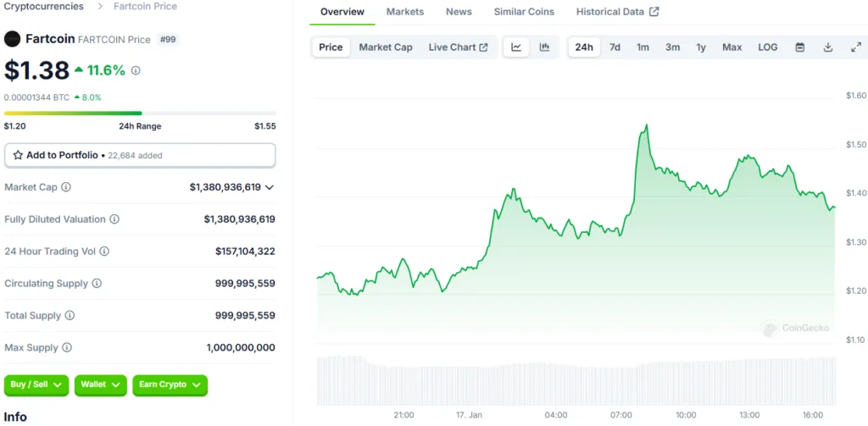Open price change info icon beside 11.6%
Image resolution: width=868 pixels, height=426 pixels.
point(136,71)
